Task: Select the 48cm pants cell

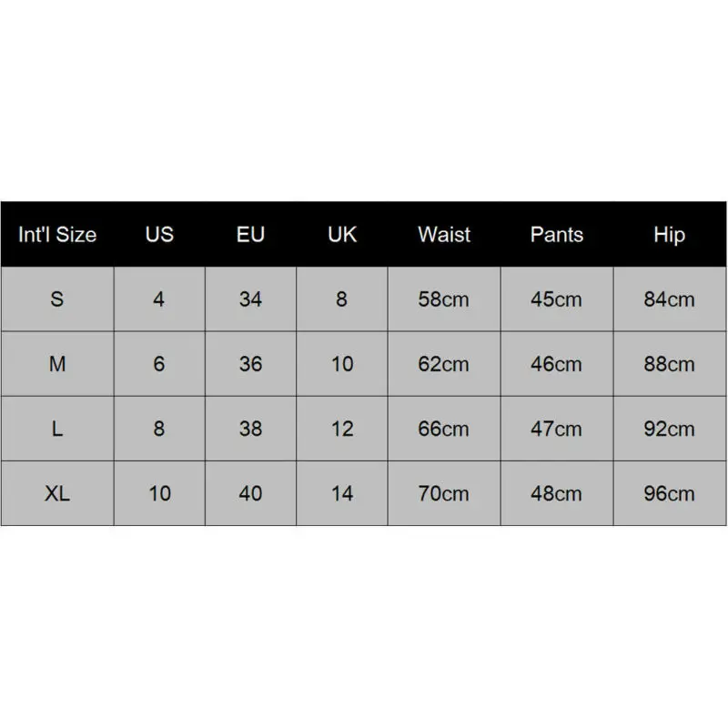Action: tap(556, 493)
